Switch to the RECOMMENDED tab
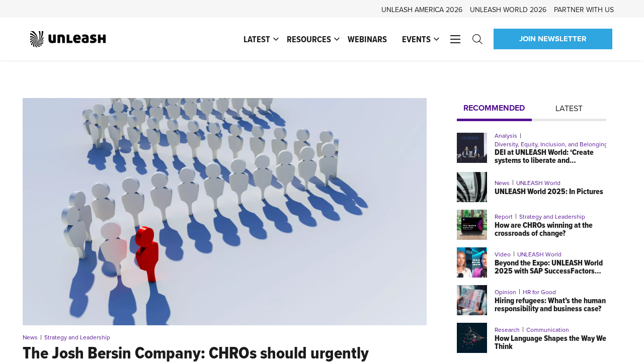 click(494, 109)
